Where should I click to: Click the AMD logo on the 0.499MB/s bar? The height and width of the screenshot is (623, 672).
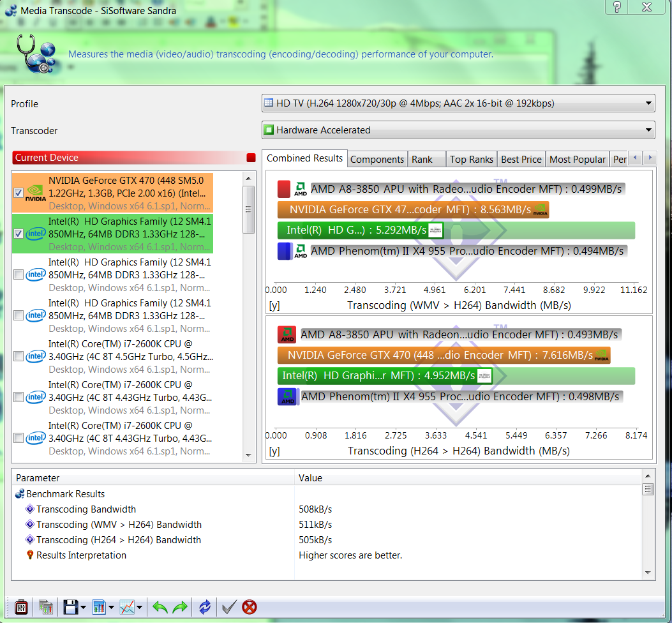click(x=301, y=189)
